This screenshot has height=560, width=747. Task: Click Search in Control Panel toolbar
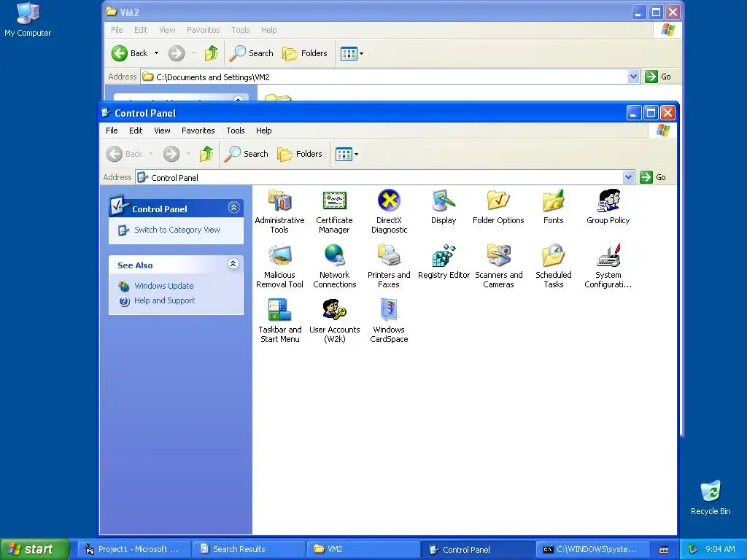tap(247, 154)
